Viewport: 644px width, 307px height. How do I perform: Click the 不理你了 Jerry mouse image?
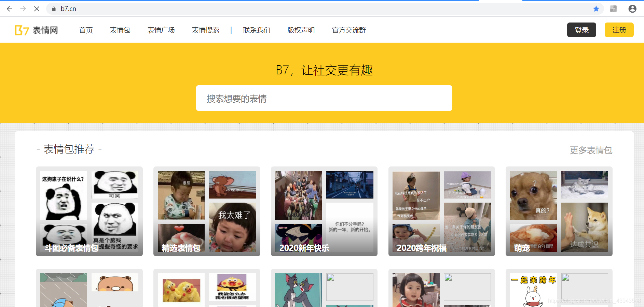pyautogui.click(x=232, y=185)
